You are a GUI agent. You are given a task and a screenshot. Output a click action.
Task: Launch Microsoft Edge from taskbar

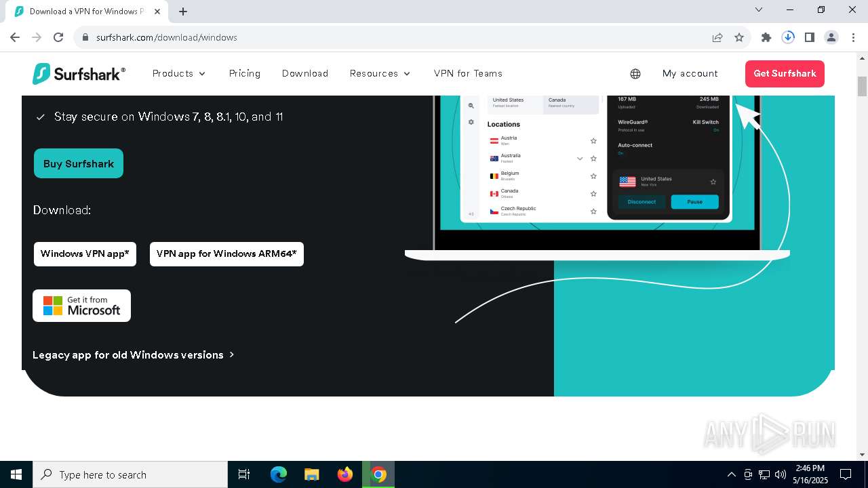click(279, 474)
